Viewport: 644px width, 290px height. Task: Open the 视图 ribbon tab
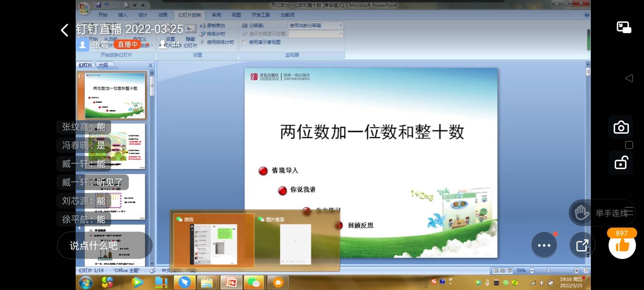(x=236, y=15)
